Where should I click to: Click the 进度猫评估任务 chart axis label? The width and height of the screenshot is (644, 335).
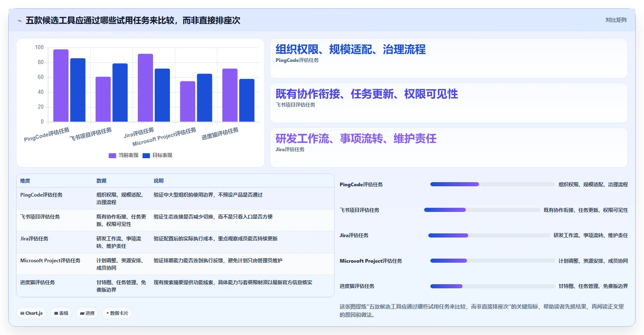point(220,134)
